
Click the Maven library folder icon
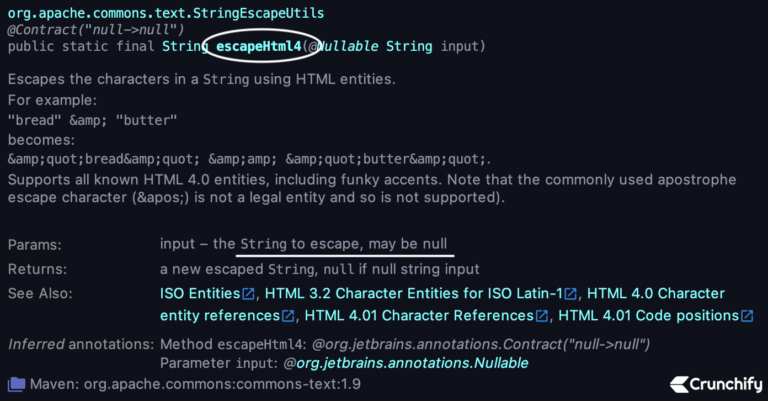[16, 384]
